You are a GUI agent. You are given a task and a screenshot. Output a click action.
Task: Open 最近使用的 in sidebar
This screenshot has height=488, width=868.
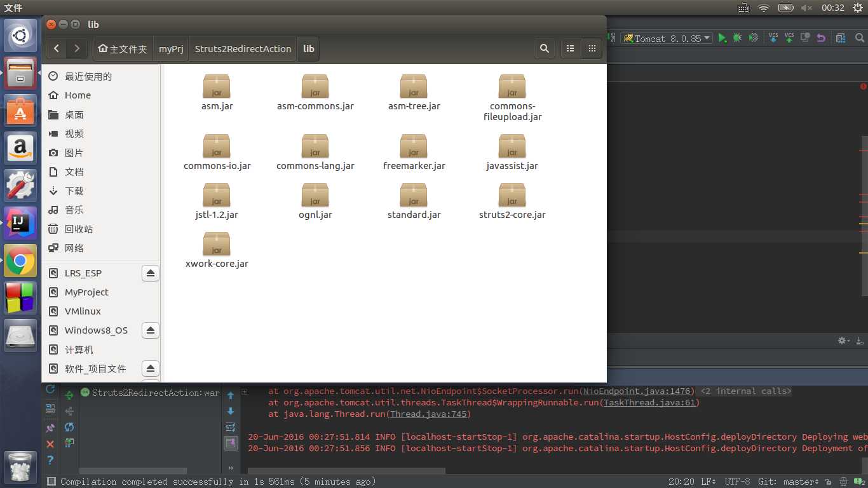(101, 76)
